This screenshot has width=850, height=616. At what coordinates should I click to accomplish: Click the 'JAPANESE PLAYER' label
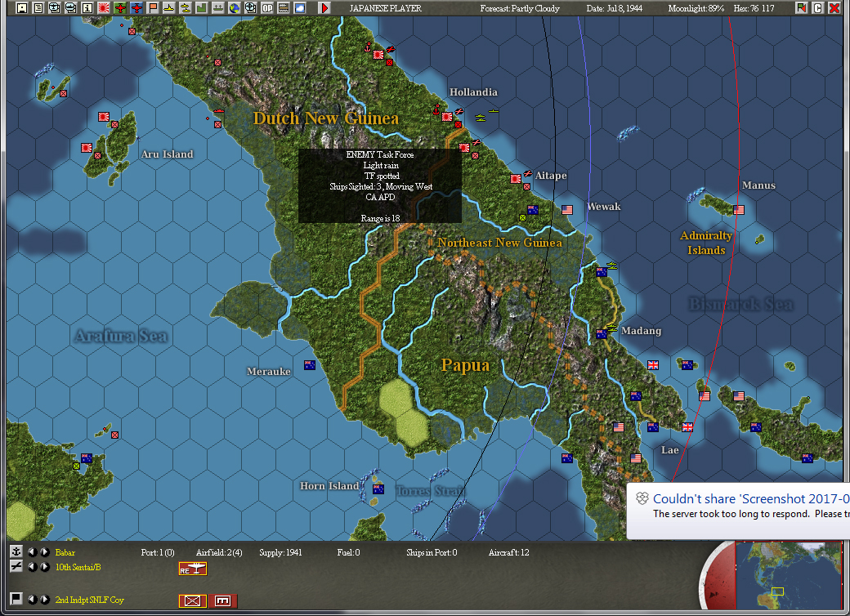(x=386, y=8)
